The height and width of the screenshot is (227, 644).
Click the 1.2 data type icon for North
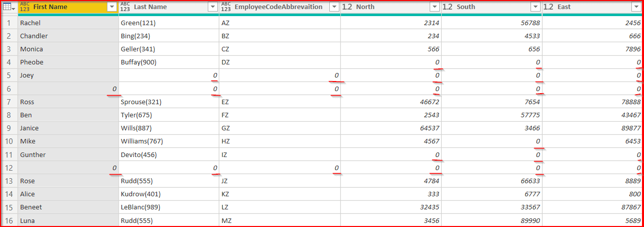347,7
